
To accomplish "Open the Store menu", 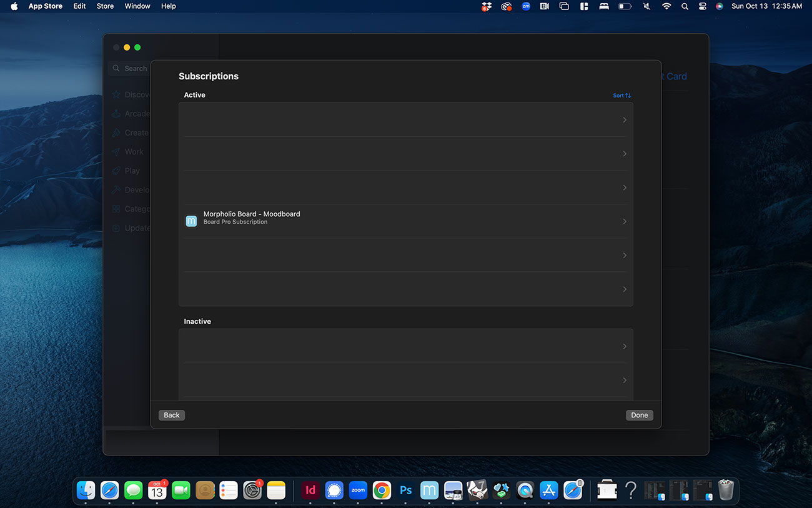I will pos(105,6).
